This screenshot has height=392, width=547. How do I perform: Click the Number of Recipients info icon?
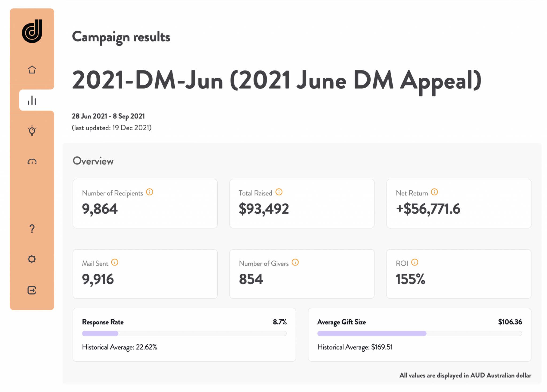pyautogui.click(x=150, y=192)
